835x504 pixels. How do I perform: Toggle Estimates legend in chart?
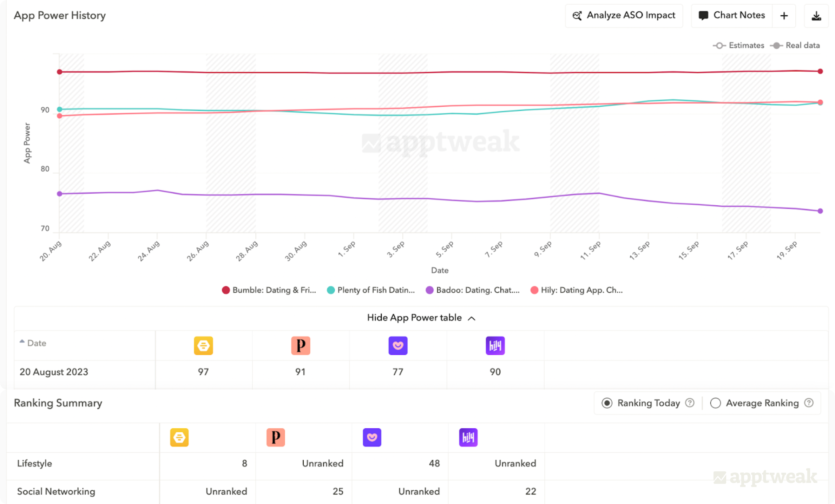pyautogui.click(x=738, y=46)
